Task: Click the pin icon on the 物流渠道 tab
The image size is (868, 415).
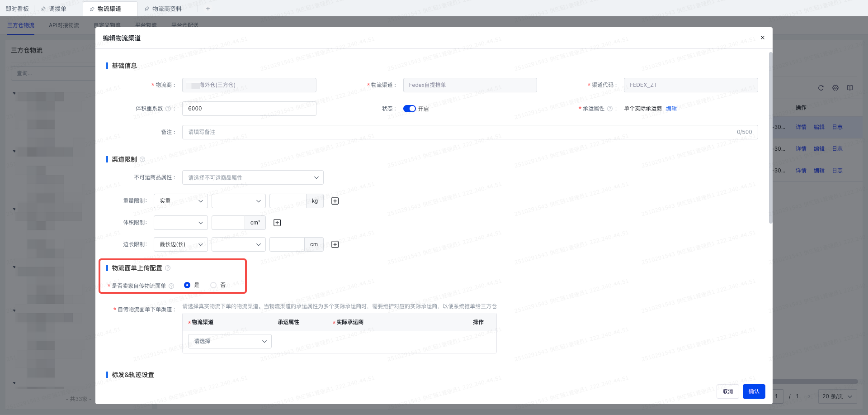Action: (92, 9)
